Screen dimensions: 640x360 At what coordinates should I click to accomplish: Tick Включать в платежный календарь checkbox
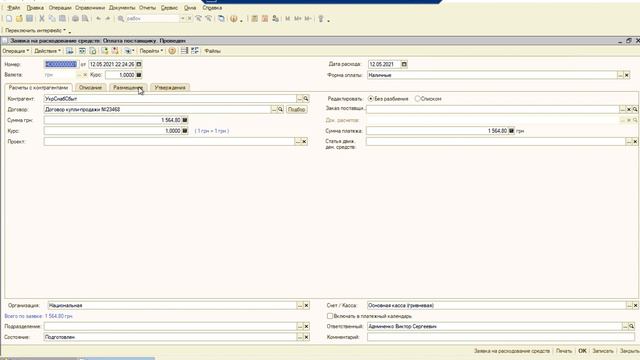(330, 316)
